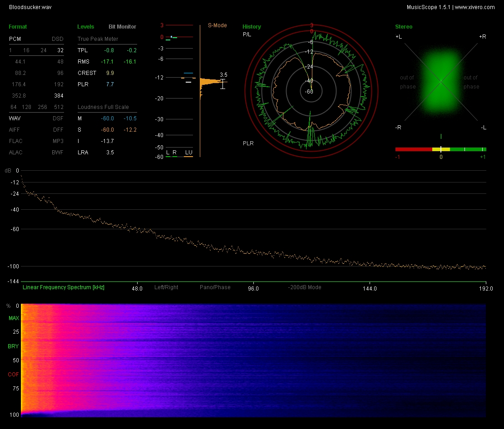
Task: Click the circular History radar plot
Action: (x=311, y=91)
